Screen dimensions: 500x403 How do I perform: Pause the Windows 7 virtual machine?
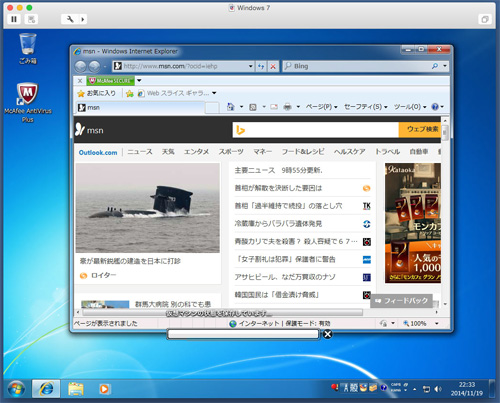coord(14,19)
